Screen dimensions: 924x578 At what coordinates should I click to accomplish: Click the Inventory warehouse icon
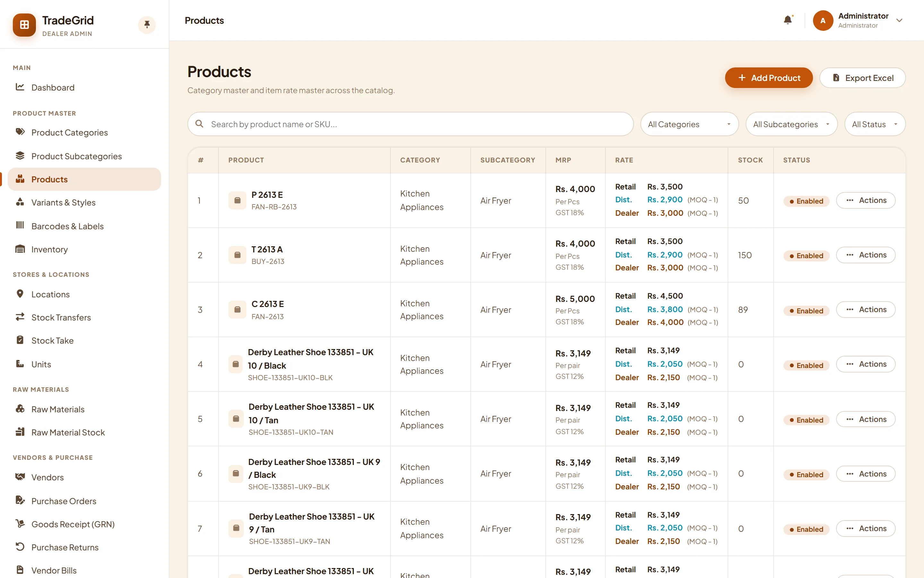(x=20, y=249)
